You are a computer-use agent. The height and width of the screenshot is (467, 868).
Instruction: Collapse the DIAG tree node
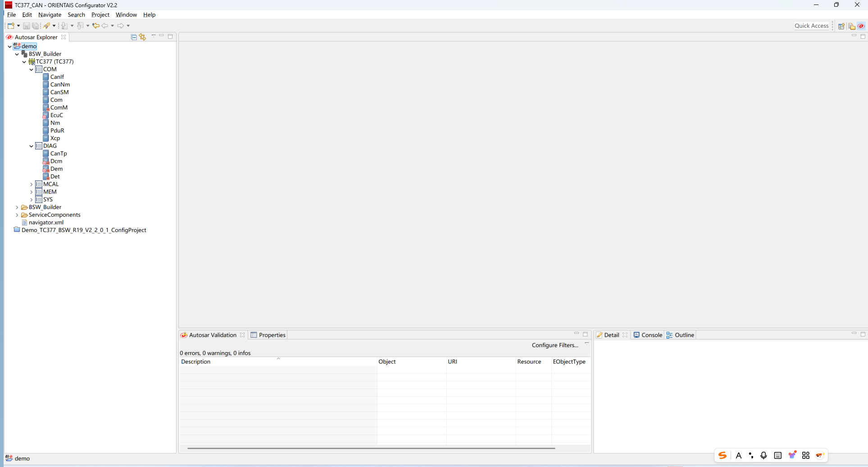32,146
